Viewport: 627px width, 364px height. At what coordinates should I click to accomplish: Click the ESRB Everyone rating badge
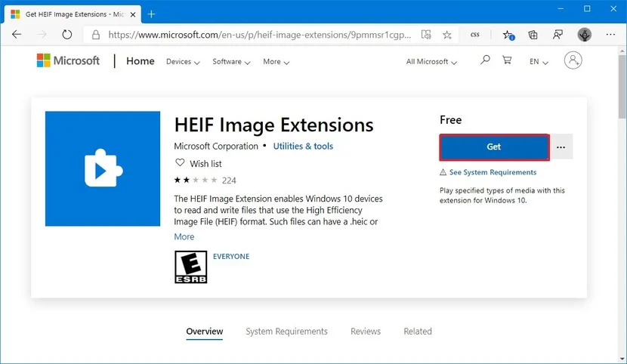(x=190, y=267)
